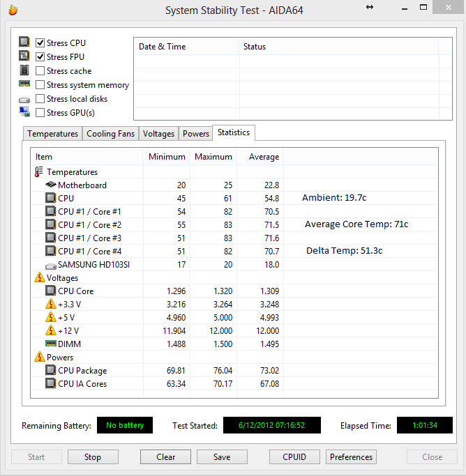Open the Voltages tab

[x=158, y=134]
